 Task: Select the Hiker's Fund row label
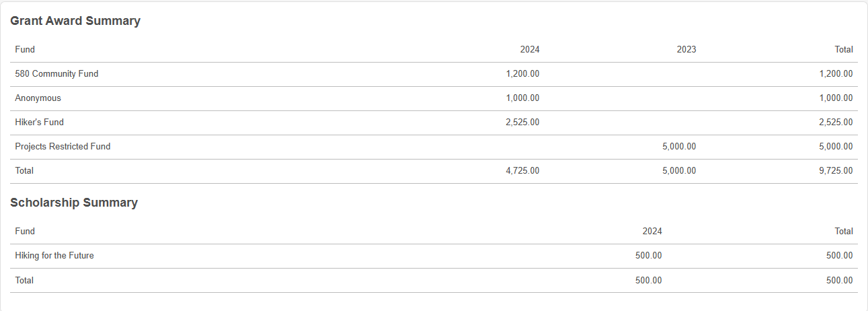(39, 123)
